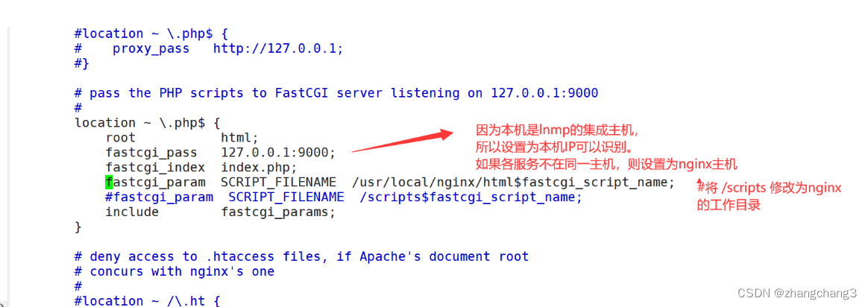Screen dimensions: 868x307
Task: Click the 'proxy_pass' directive text
Action: tap(151, 48)
